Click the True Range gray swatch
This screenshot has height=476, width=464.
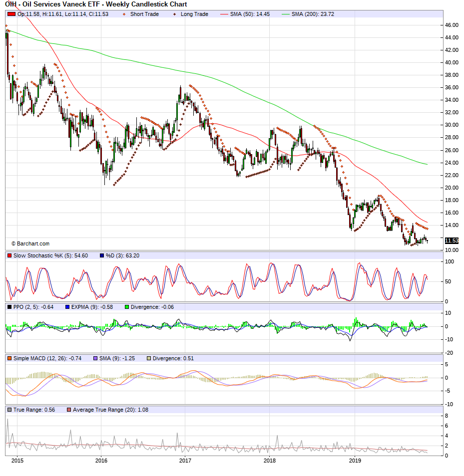pos(9,410)
